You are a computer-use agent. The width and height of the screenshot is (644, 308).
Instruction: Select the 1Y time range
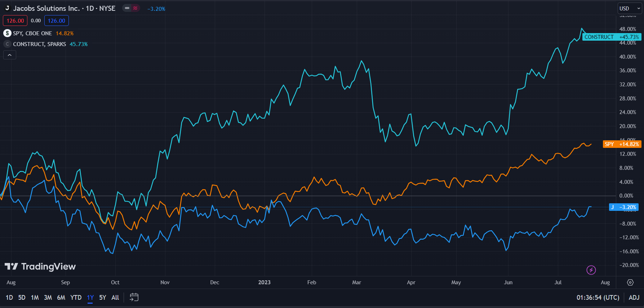coord(90,298)
